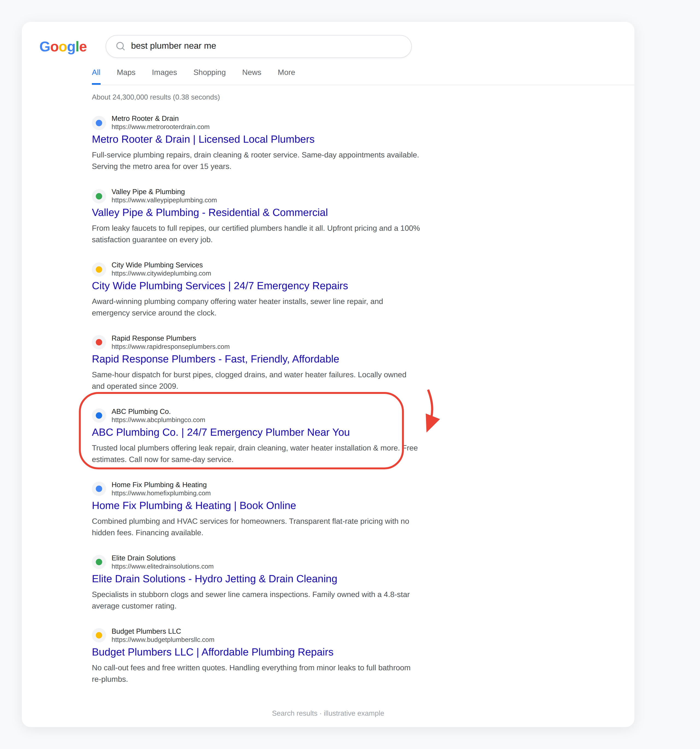Open the Rapid Response Plumbers result title

[x=215, y=359]
